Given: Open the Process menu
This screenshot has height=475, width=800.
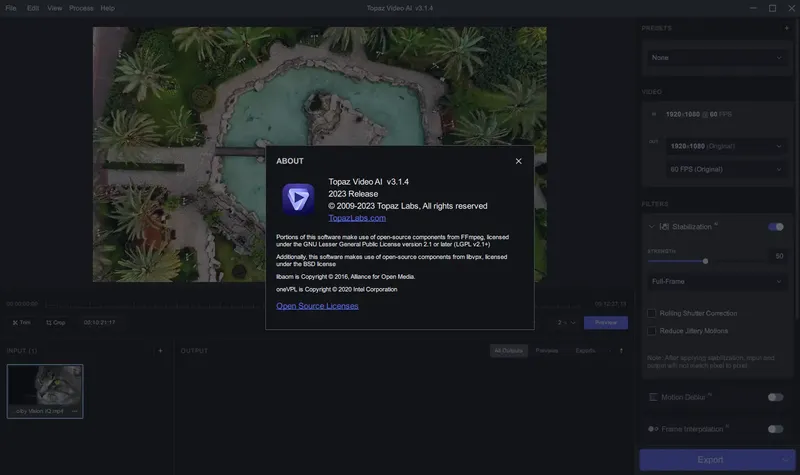Looking at the screenshot, I should (x=81, y=8).
